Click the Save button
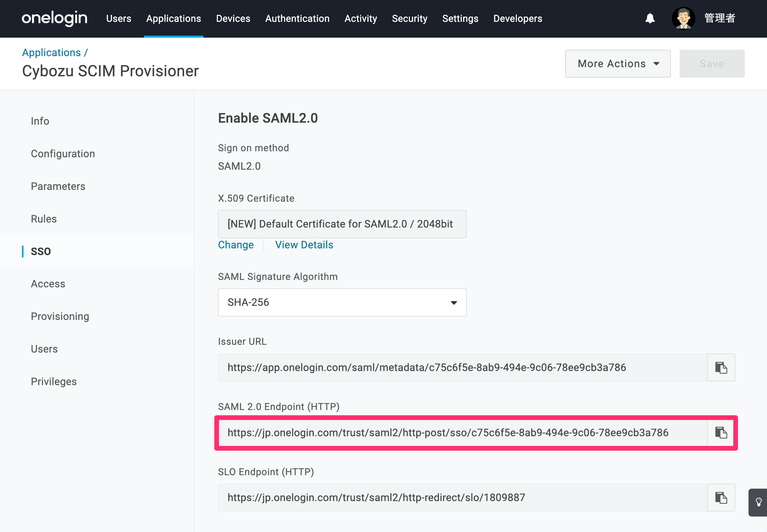Image resolution: width=767 pixels, height=532 pixels. point(712,64)
